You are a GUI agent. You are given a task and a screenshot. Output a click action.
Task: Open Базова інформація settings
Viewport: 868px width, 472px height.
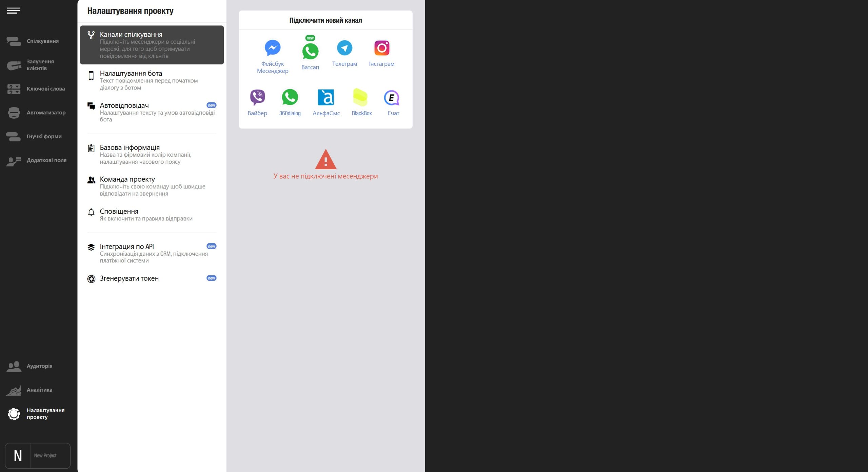click(x=152, y=154)
